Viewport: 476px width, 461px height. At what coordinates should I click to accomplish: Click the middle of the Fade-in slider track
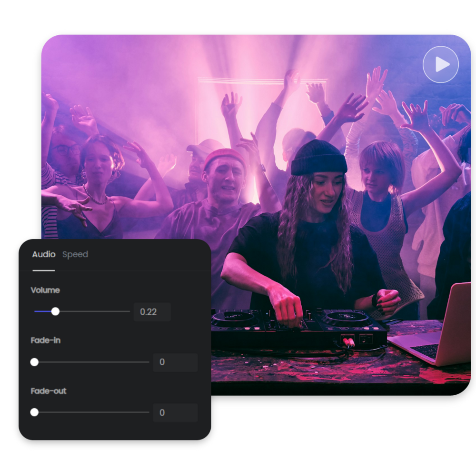pyautogui.click(x=90, y=362)
